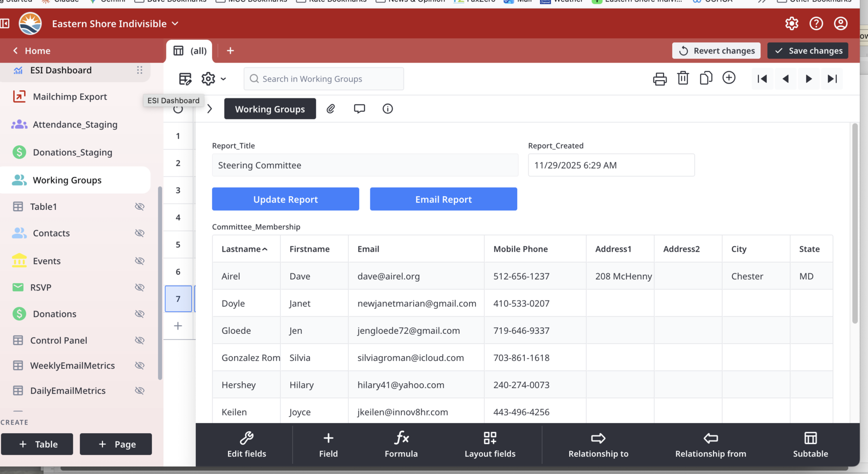Viewport: 868px width, 474px height.
Task: Add a new record with plus-circle icon
Action: [729, 78]
